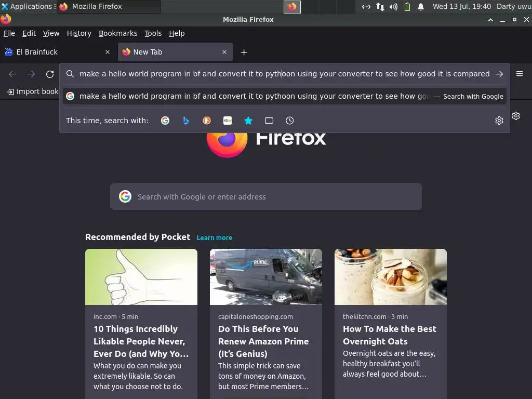
Task: Open new tab page personalize gear
Action: coord(516,116)
